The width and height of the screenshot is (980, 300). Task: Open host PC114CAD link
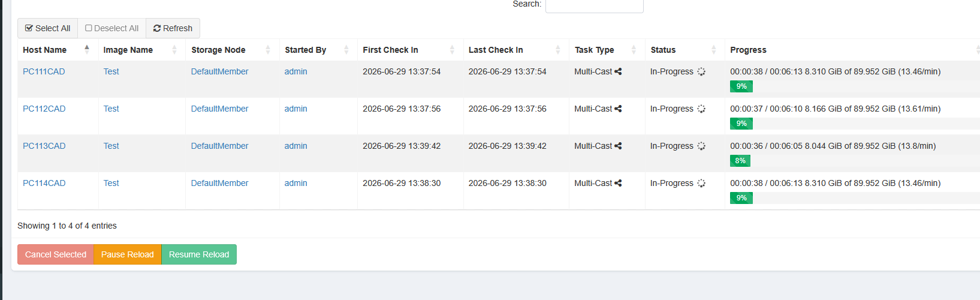tap(44, 183)
